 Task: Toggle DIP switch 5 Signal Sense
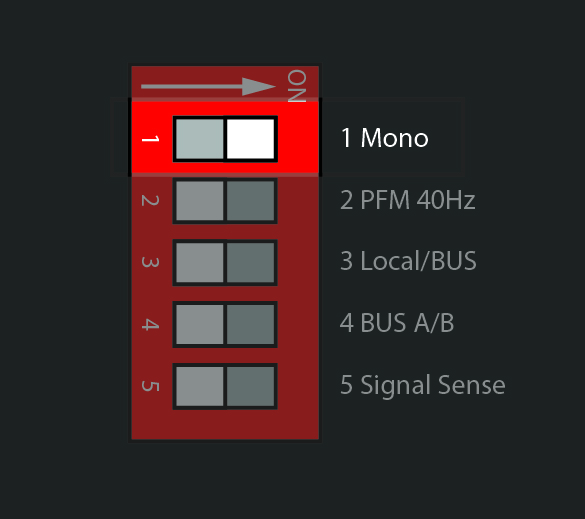click(x=225, y=387)
